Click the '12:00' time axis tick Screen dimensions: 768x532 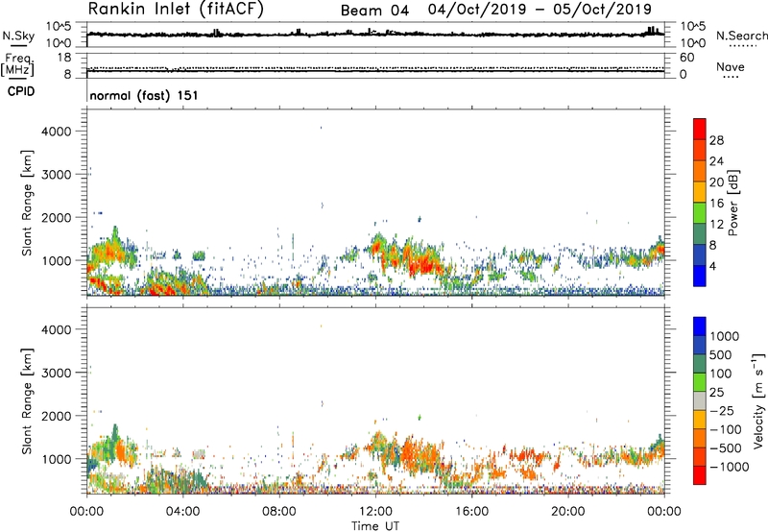coord(375,512)
